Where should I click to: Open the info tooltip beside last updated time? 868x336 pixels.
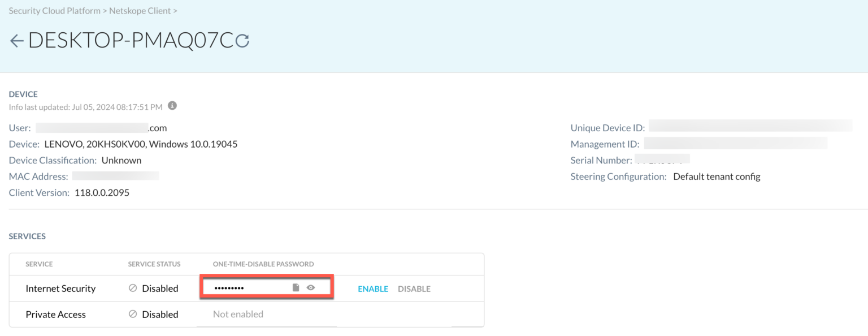click(172, 106)
